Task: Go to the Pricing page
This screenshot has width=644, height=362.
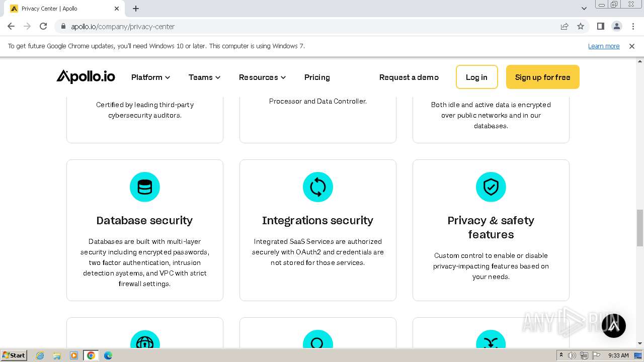Action: coord(317,77)
